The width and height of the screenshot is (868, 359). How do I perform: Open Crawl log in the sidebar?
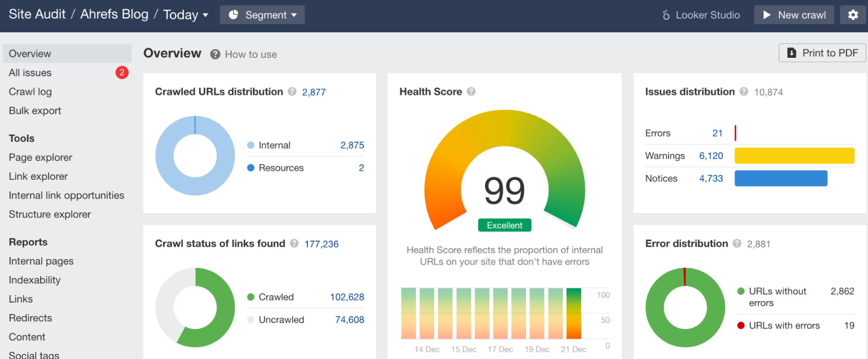[30, 92]
